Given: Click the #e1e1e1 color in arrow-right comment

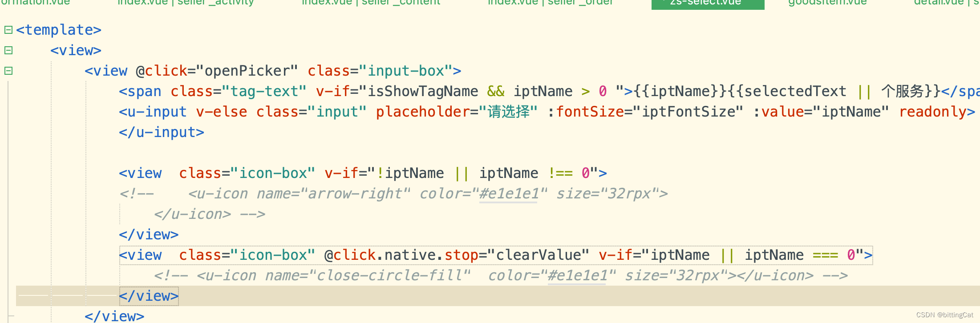Looking at the screenshot, I should pos(509,194).
